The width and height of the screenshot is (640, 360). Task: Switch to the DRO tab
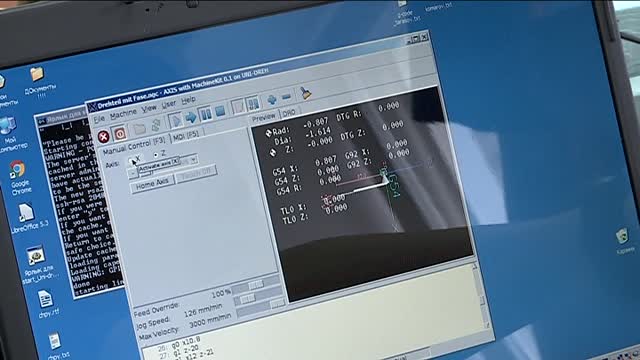[289, 113]
